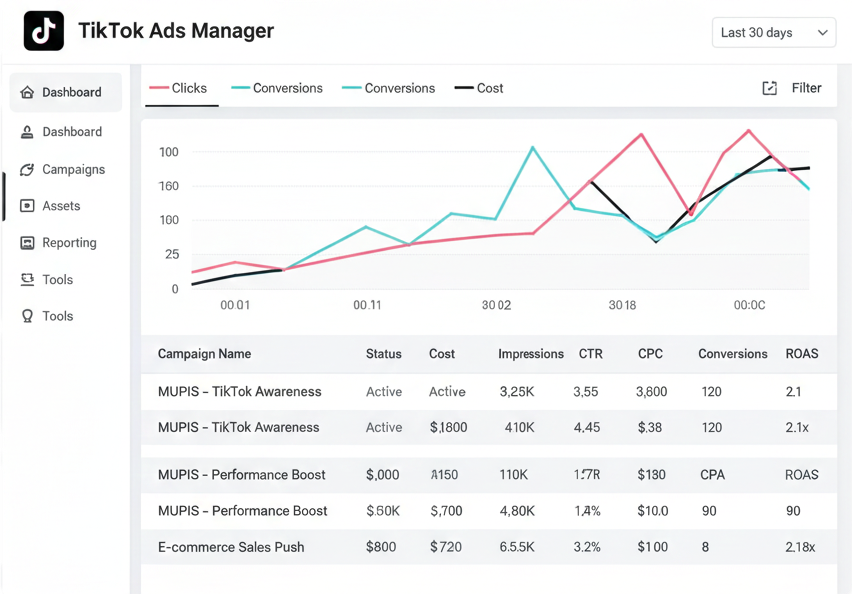Sort by the Impressions column header
This screenshot has width=852, height=594.
[x=531, y=354]
